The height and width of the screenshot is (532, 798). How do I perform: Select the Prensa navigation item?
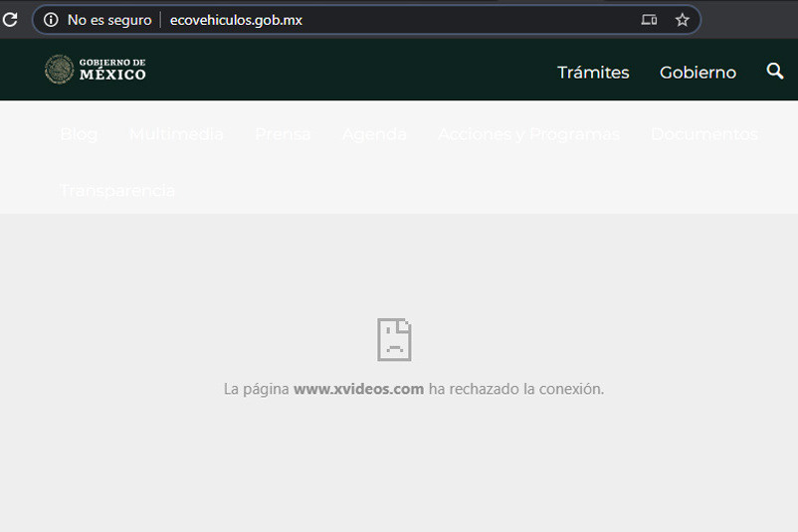coord(283,134)
